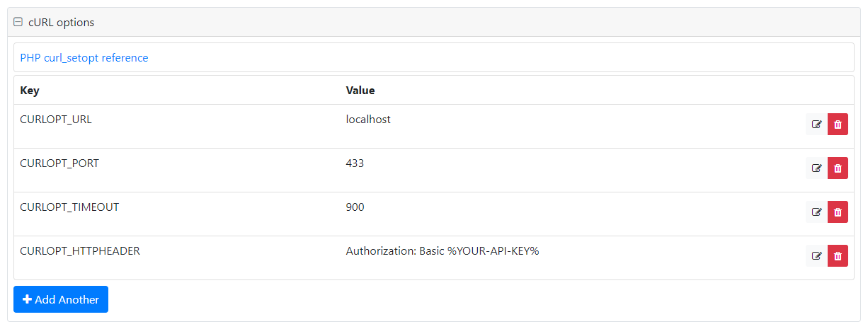Viewport: 868px width, 329px height.
Task: Click the Authorization header value text
Action: 442,251
